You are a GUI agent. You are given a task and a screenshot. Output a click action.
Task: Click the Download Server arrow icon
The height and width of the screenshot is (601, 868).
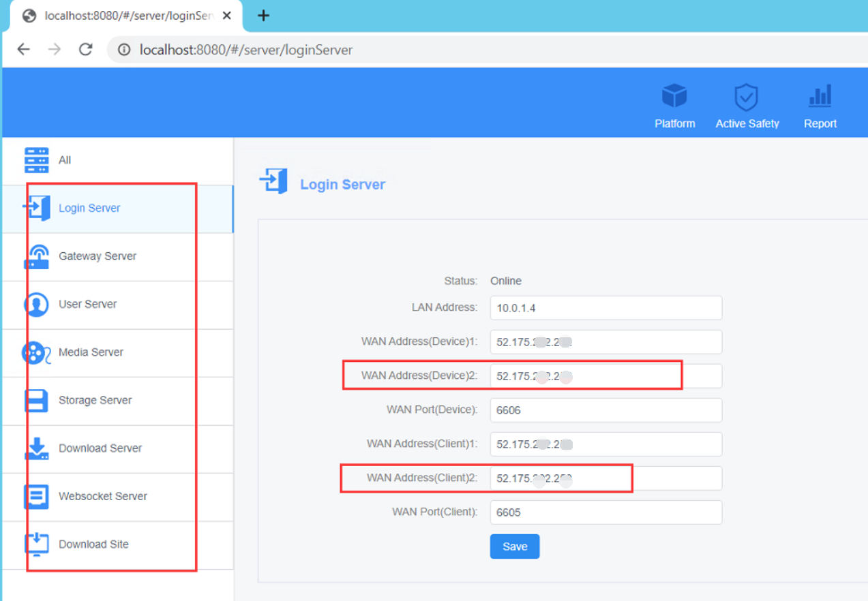(x=37, y=448)
